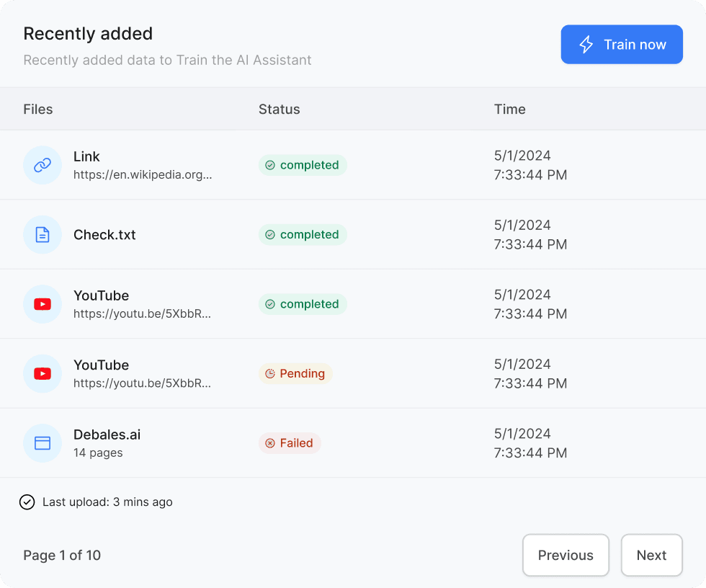Click the completed badge for Check.txt

click(x=303, y=235)
